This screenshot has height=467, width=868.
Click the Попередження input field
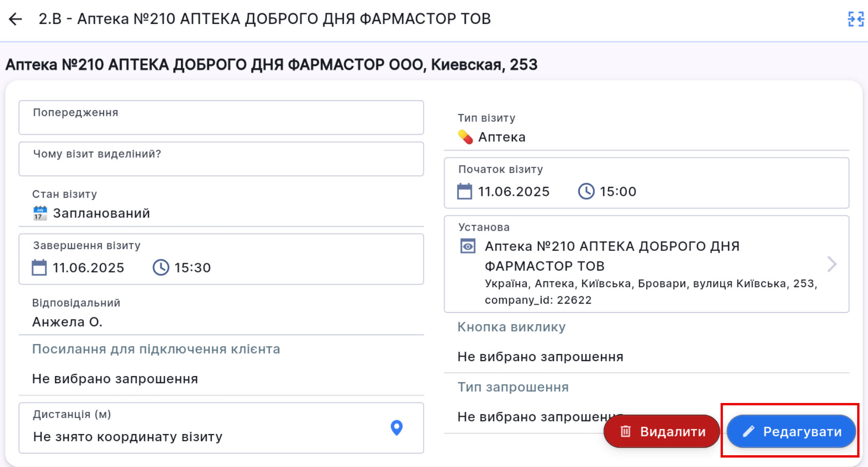tap(221, 118)
